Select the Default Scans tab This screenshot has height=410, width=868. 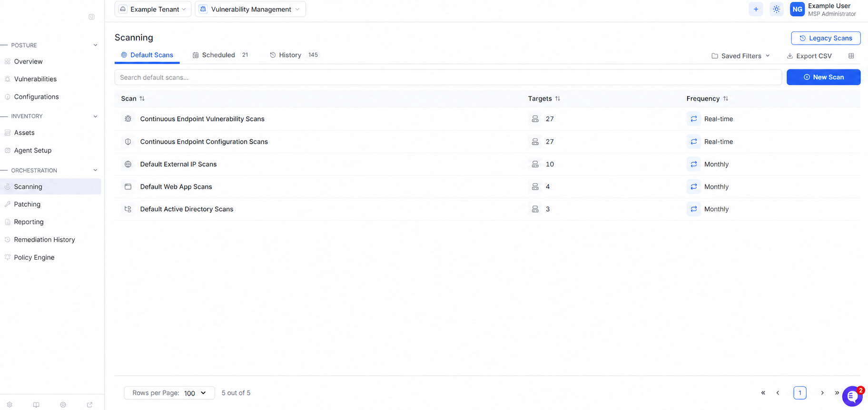147,55
